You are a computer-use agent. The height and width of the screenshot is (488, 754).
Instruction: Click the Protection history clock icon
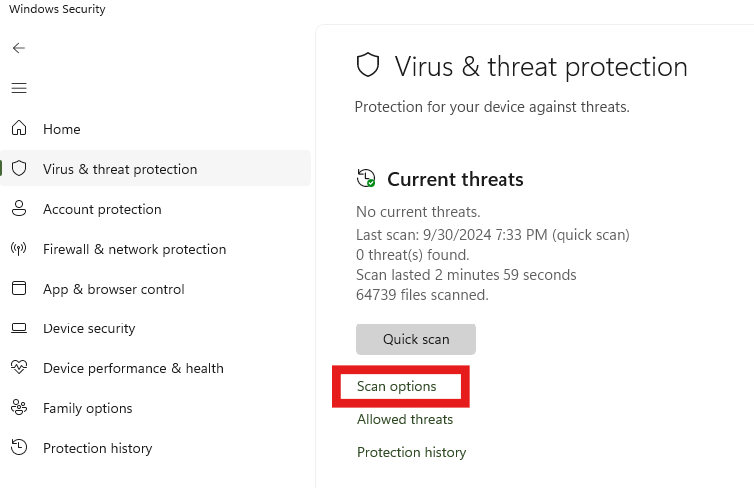tap(19, 447)
